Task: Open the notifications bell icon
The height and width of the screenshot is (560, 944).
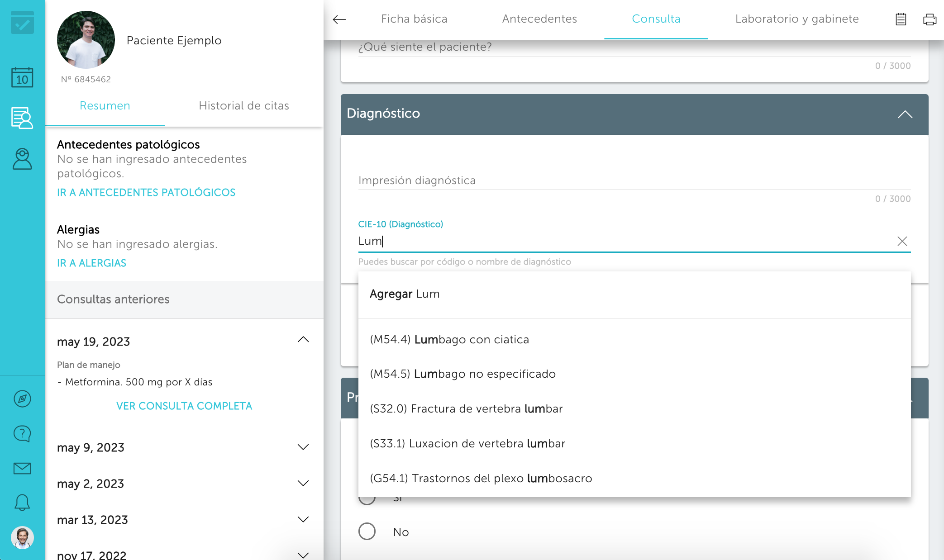Action: (22, 502)
